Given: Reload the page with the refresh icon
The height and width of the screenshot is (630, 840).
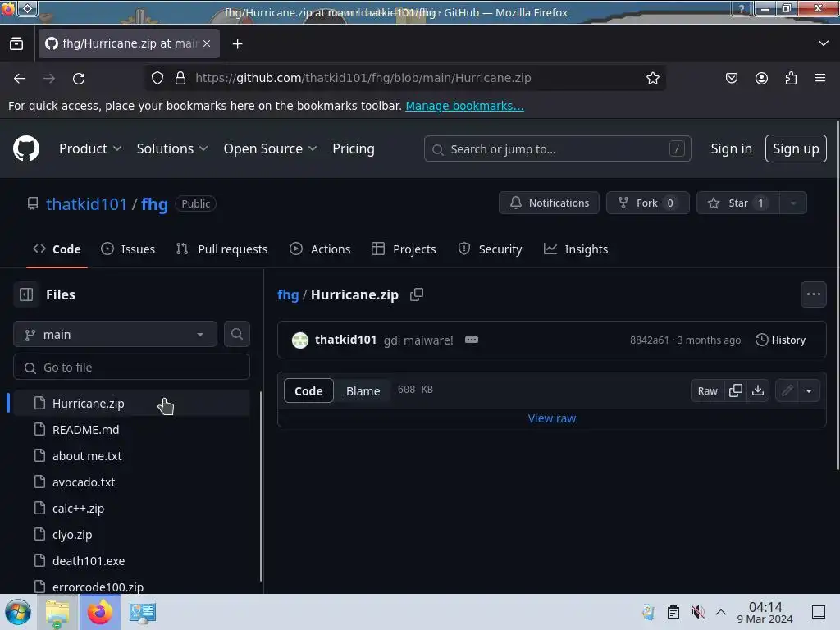Looking at the screenshot, I should point(79,78).
